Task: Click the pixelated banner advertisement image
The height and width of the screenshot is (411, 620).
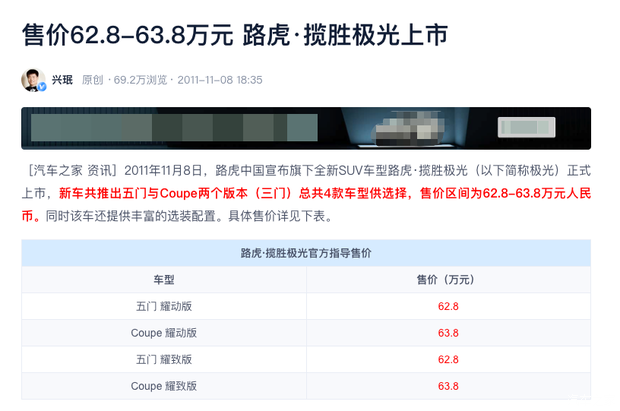Action: tap(306, 128)
